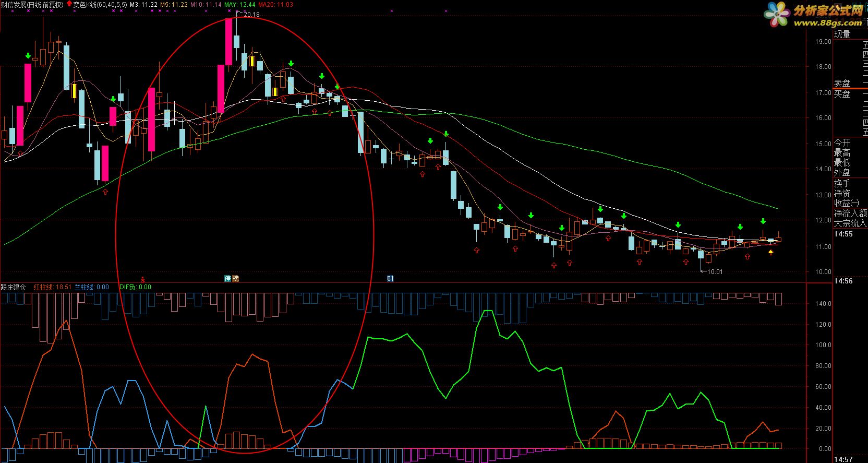This screenshot has width=868, height=463.
Task: Click the 净流入额 label in side panel
Action: pos(850,213)
